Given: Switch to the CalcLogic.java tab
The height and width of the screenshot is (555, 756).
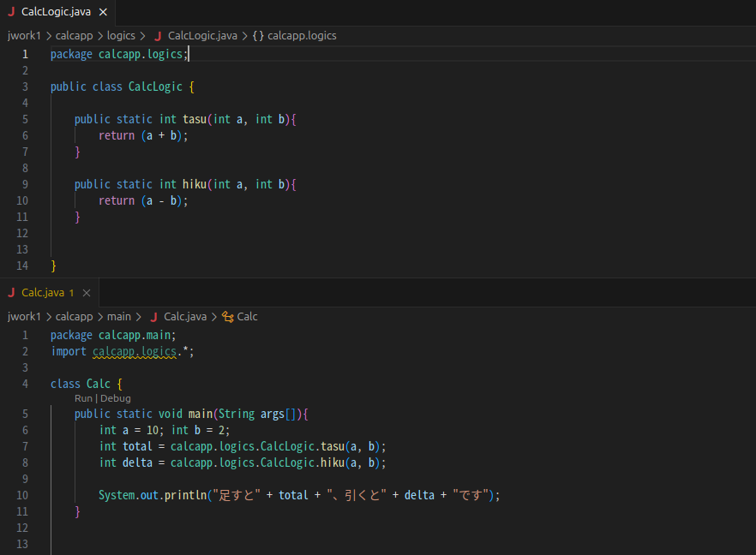Looking at the screenshot, I should pos(56,12).
